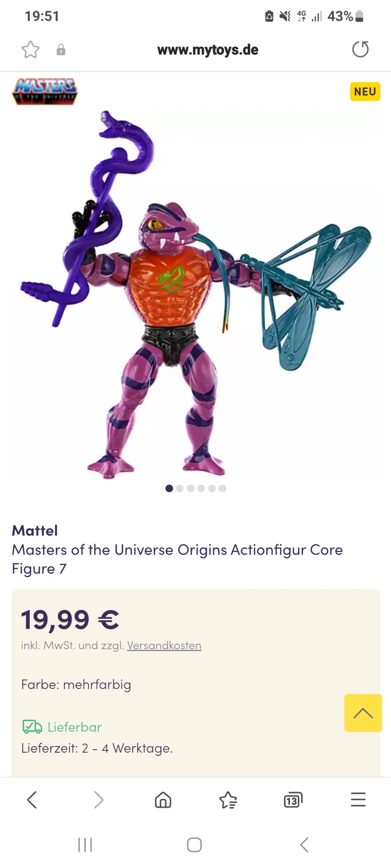The height and width of the screenshot is (868, 391).
Task: Tap the Tung Lashor figure product image
Action: pyautogui.click(x=195, y=295)
